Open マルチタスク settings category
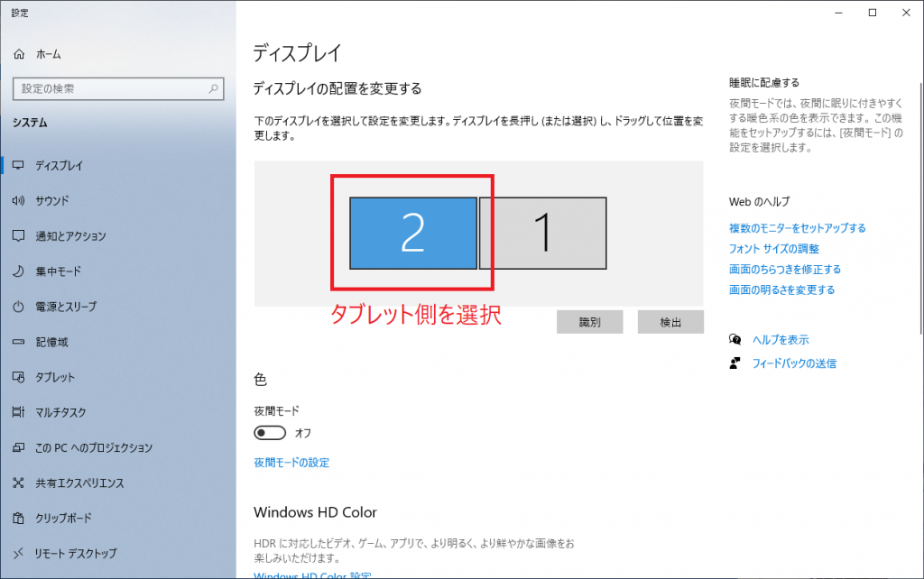 coord(60,412)
